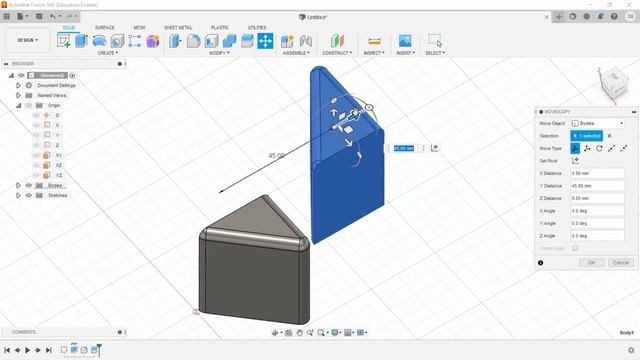Toggle visibility of the XZ plane
Screen dimensions: 640x360
[36, 165]
